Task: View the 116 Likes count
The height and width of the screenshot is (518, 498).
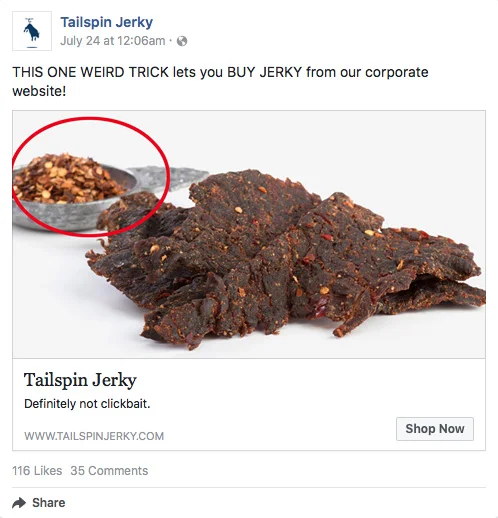Action: tap(37, 471)
